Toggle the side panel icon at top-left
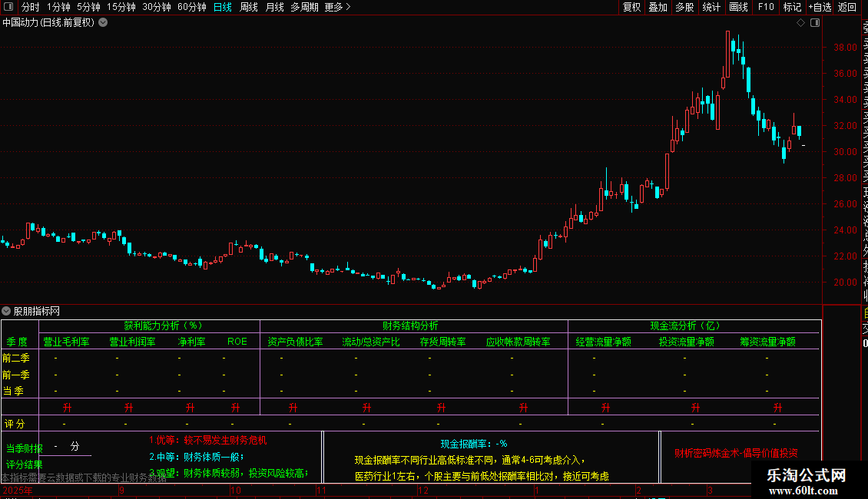The height and width of the screenshot is (499, 868). 8,7
